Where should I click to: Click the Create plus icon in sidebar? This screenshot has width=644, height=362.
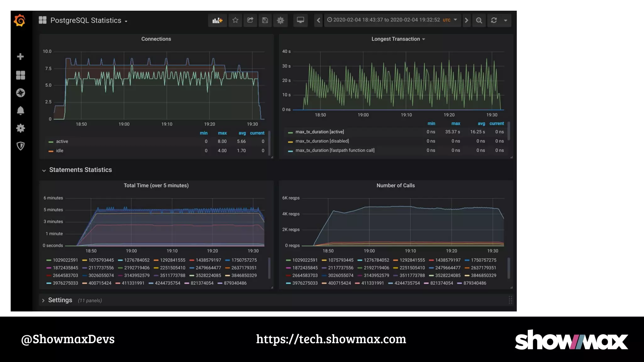point(20,57)
